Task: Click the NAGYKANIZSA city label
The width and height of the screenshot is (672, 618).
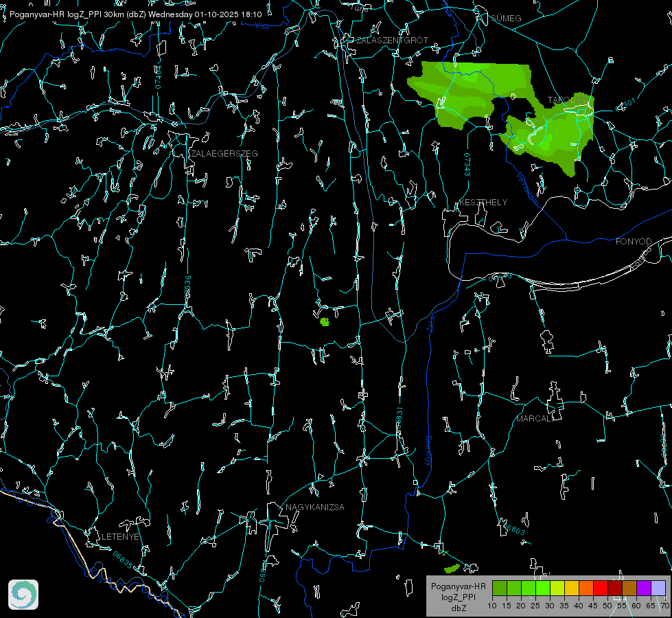Action: (x=315, y=507)
